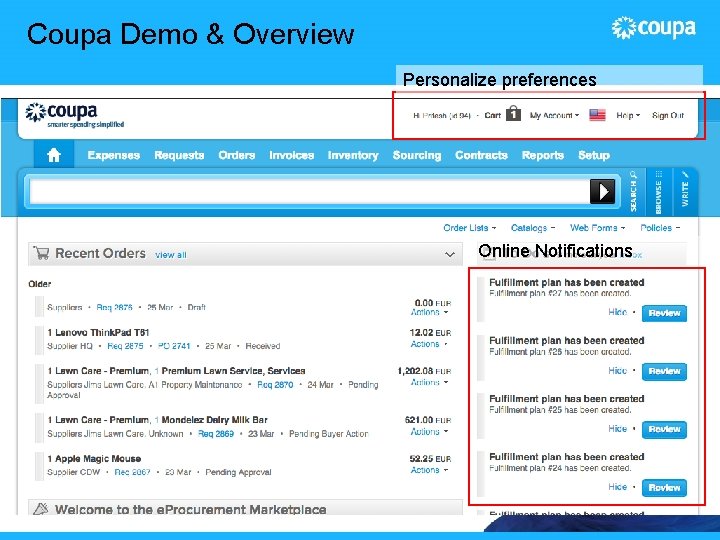Viewport: 720px width, 540px height.
Task: Switch to the vertical Search tab
Action: tap(634, 191)
